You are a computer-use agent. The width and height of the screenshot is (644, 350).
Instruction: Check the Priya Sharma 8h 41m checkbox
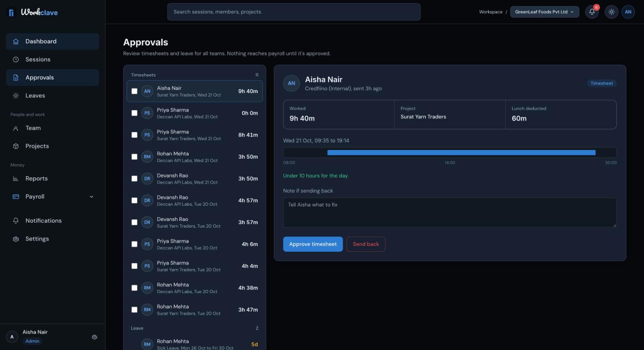point(134,135)
